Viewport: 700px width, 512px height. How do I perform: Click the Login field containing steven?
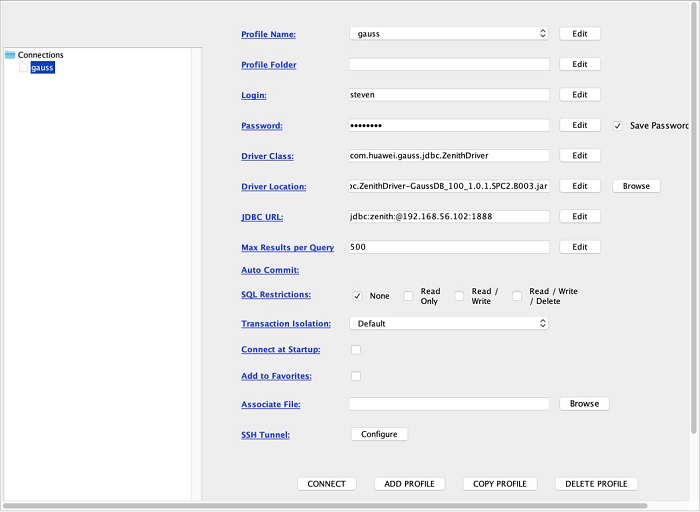pos(449,95)
